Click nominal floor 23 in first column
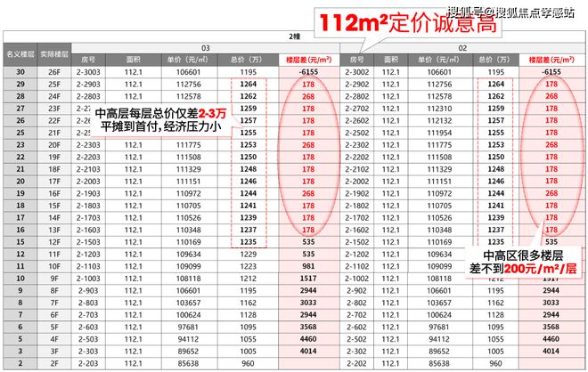588x372 pixels. coord(20,145)
